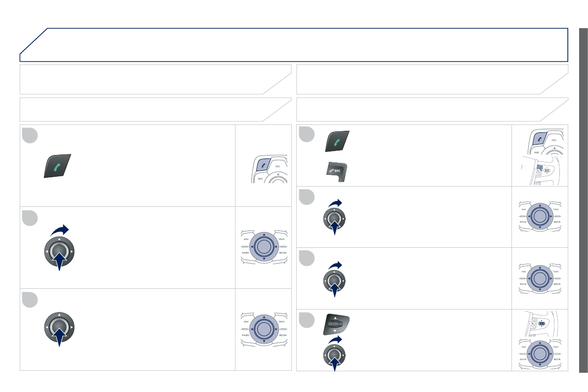Click the phone key icon above the SRC button
Screen dimensions: 588x392
pyautogui.click(x=337, y=141)
